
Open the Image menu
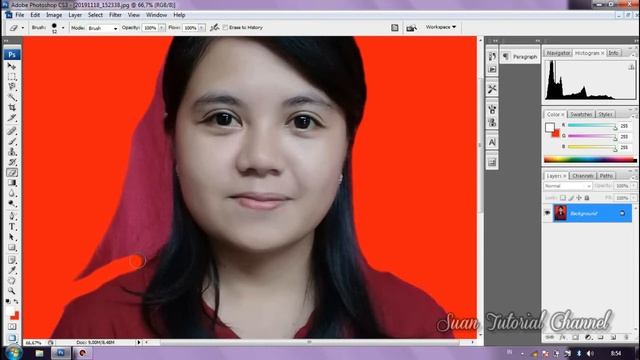(54, 15)
